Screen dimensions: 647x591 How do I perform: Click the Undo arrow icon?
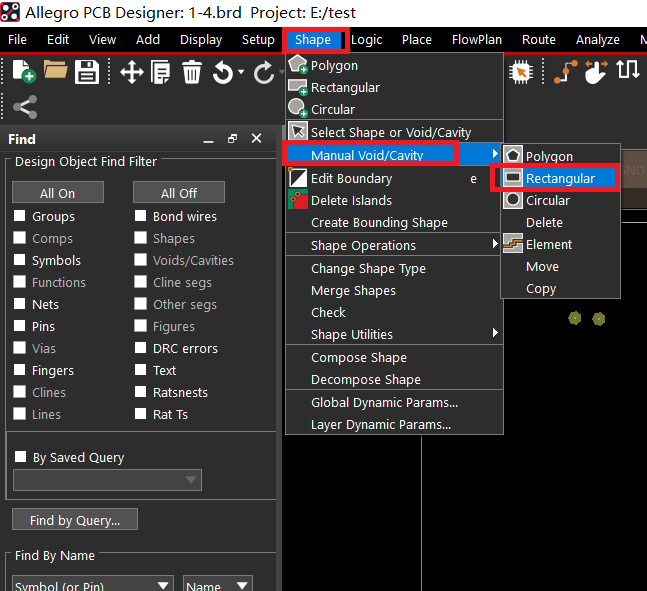pos(223,72)
